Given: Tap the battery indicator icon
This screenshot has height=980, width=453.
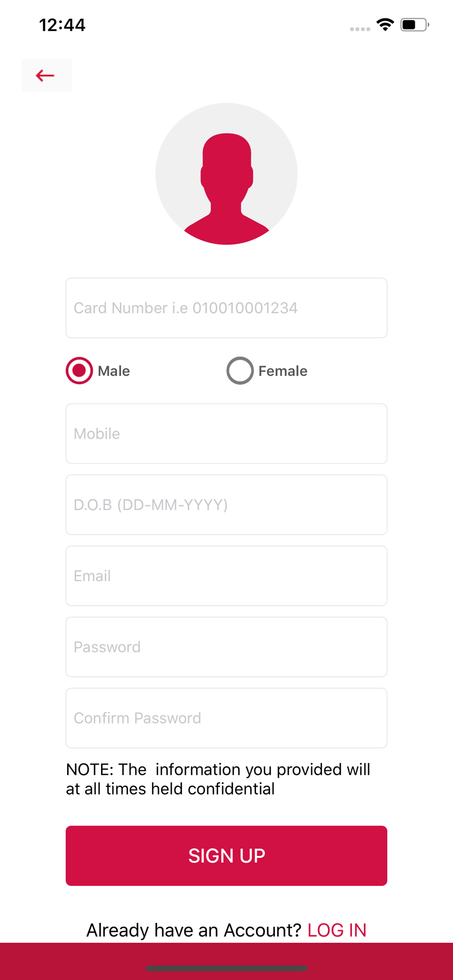Looking at the screenshot, I should pyautogui.click(x=415, y=24).
